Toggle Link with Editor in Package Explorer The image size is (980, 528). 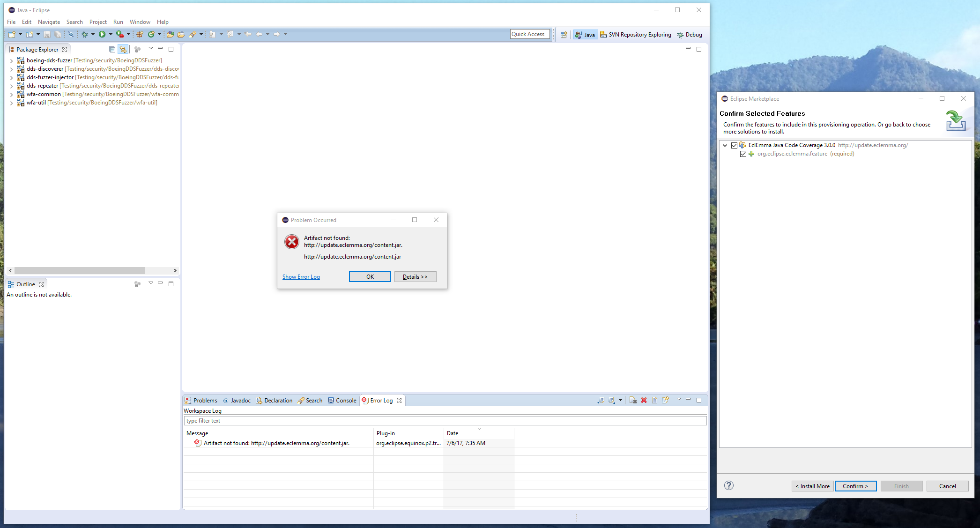tap(123, 49)
